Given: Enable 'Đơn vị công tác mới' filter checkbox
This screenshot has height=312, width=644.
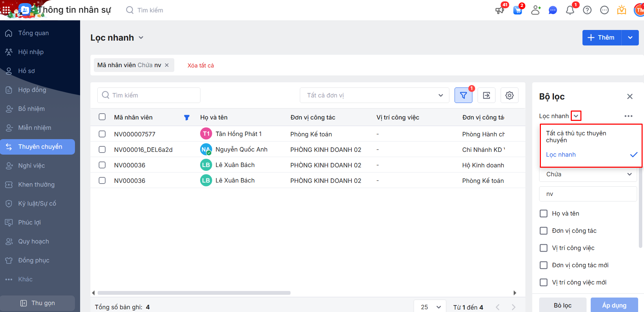Looking at the screenshot, I should point(544,265).
